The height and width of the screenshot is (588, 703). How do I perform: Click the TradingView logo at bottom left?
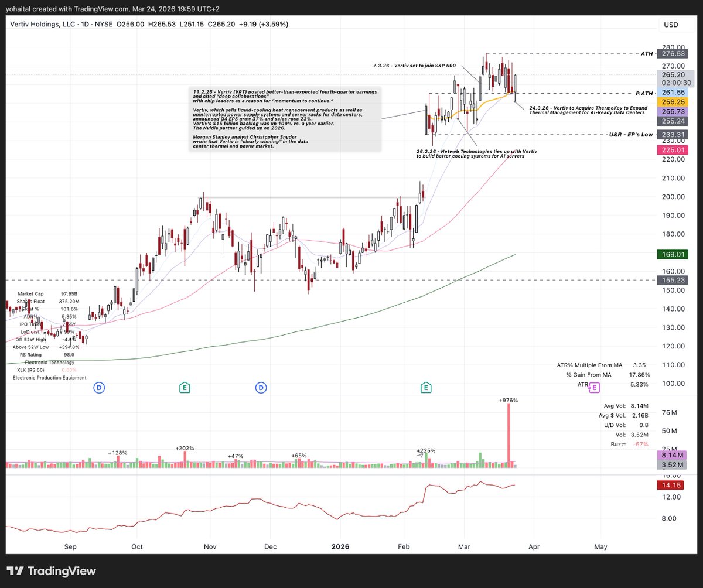(51, 571)
